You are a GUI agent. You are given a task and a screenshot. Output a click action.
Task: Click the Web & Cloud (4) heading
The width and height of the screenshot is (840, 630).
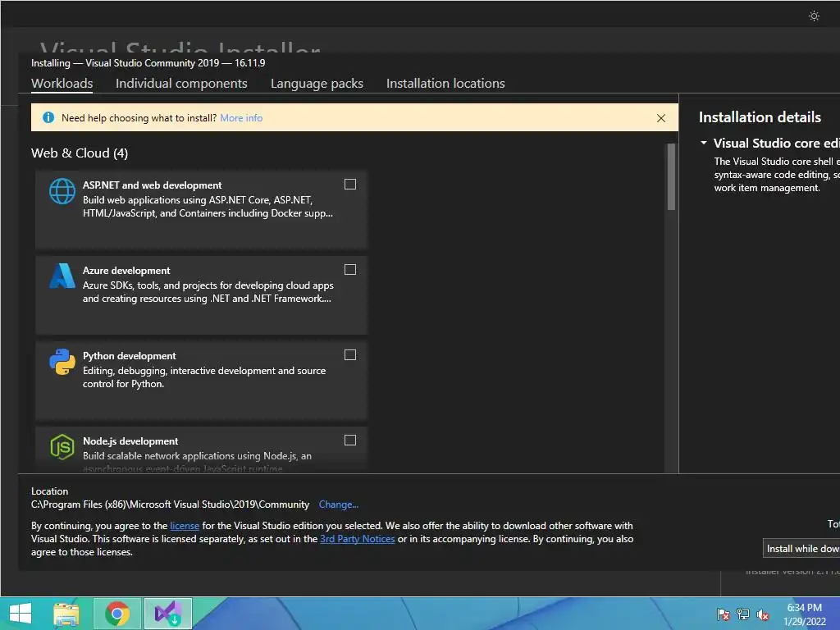coord(80,153)
